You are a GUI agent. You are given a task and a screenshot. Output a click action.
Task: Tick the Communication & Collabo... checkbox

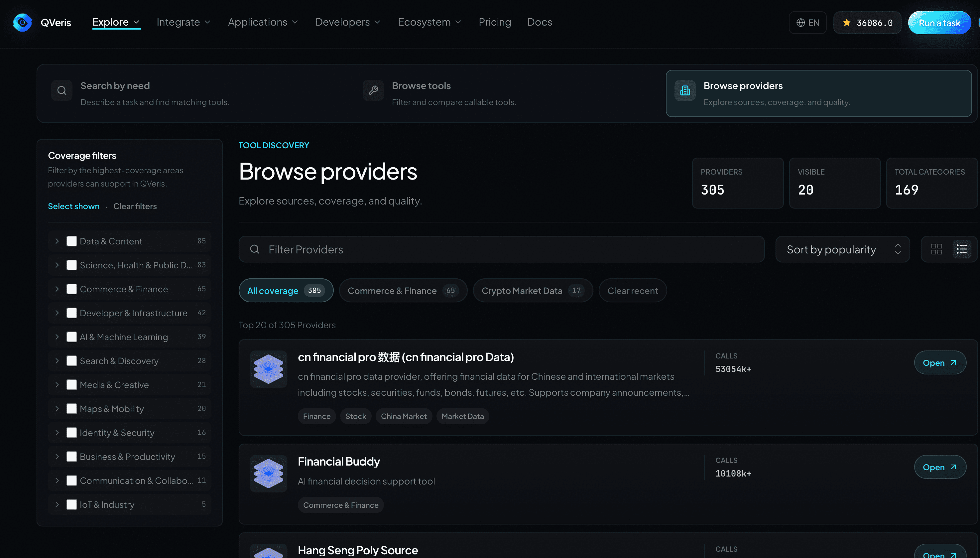tap(72, 481)
